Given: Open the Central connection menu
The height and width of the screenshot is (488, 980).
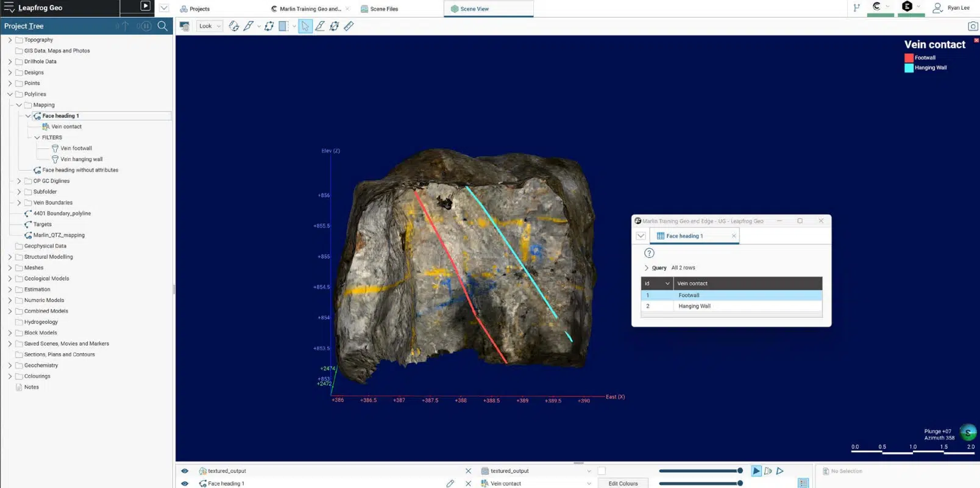Looking at the screenshot, I should point(880,7).
